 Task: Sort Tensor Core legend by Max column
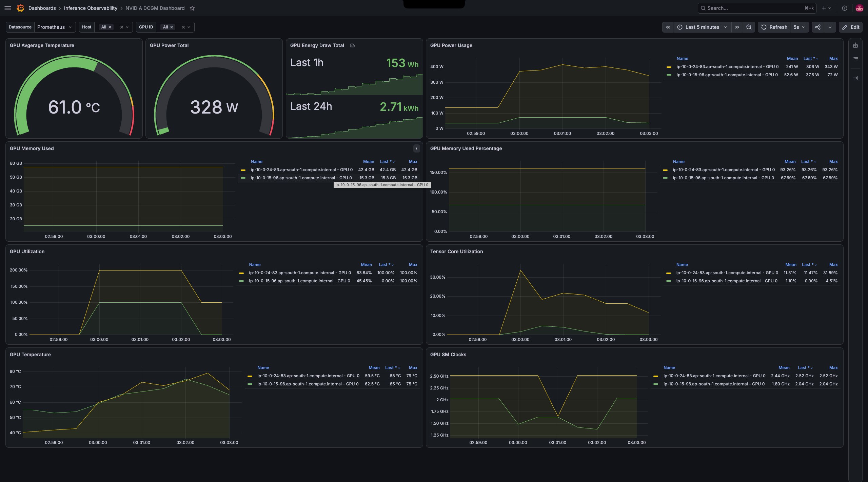833,265
